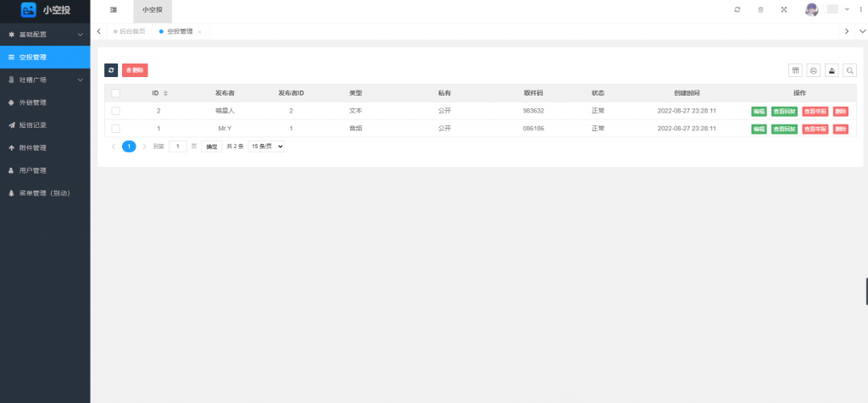Expand the 吐槽广场 sidebar menu

tap(45, 80)
